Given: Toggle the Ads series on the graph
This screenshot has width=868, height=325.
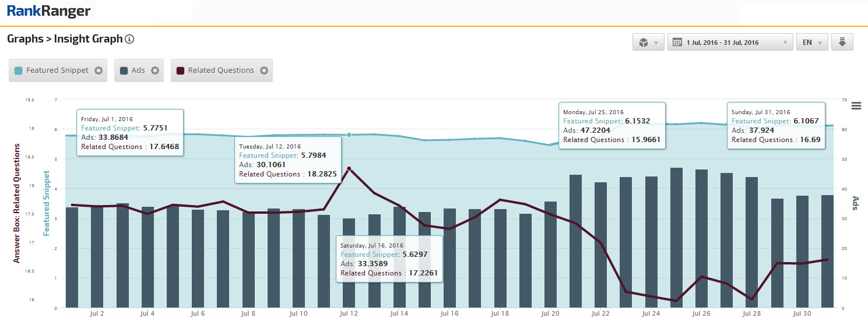Looking at the screenshot, I should tap(138, 70).
